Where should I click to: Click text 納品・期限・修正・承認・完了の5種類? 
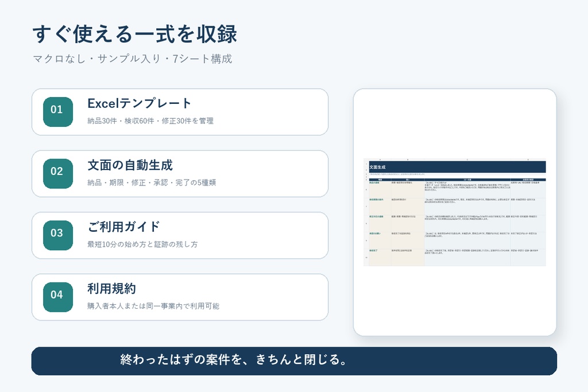point(152,183)
